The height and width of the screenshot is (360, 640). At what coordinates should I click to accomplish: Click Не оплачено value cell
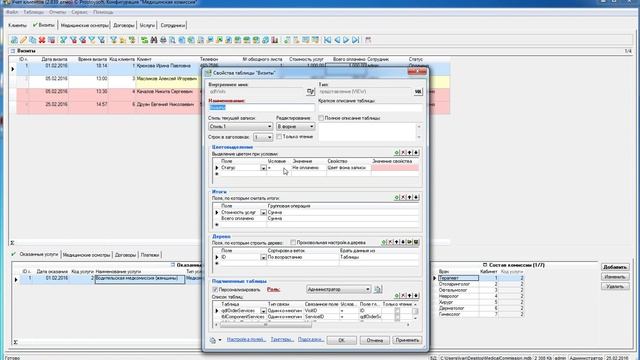[x=309, y=168]
